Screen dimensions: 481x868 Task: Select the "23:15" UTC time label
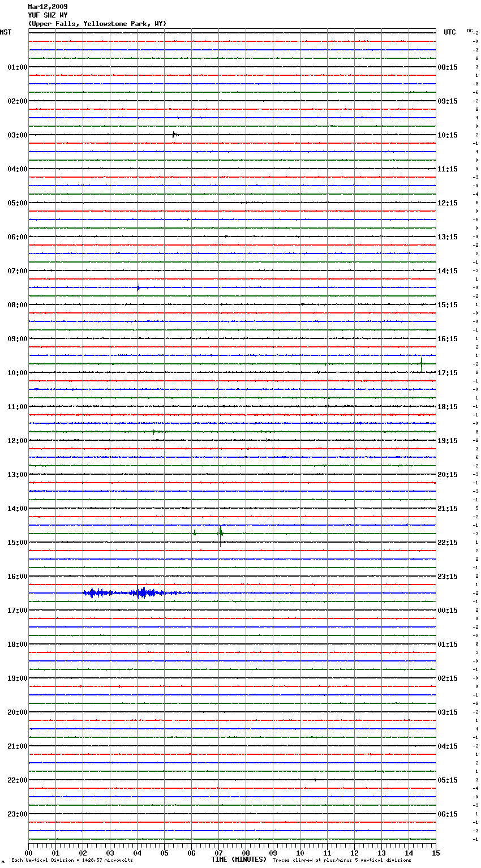[448, 577]
